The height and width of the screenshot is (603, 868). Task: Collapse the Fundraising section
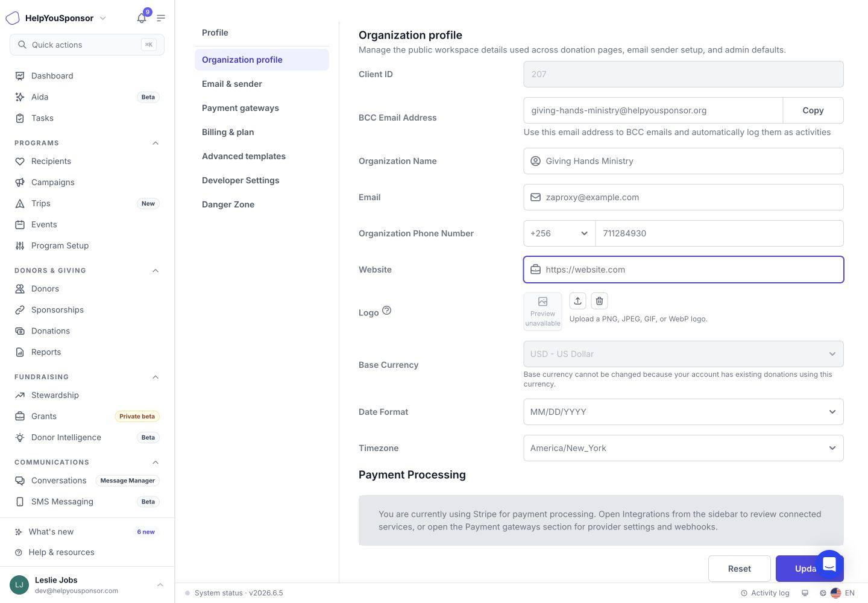point(156,377)
